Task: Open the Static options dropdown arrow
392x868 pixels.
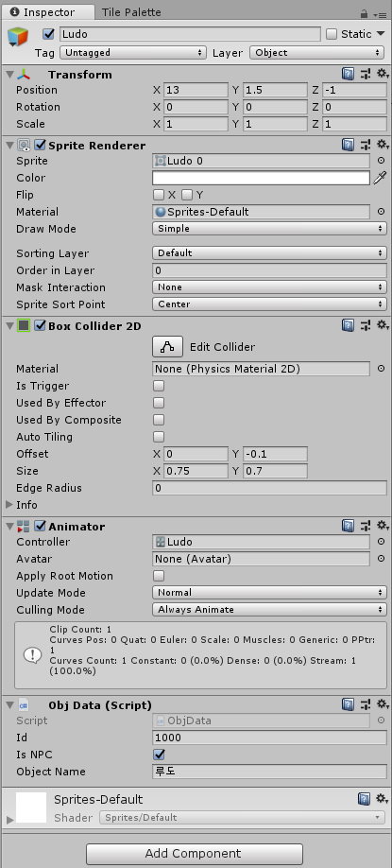Action: (381, 34)
